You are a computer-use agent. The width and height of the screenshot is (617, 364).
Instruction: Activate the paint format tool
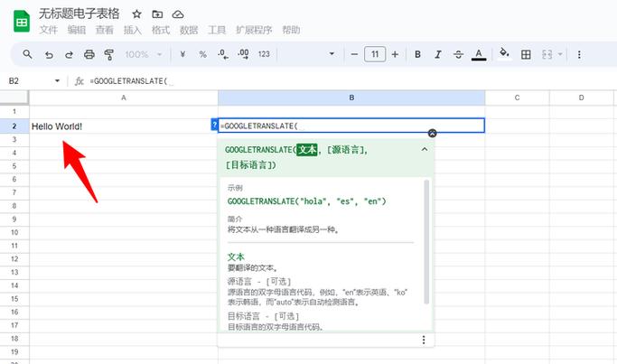[x=109, y=54]
